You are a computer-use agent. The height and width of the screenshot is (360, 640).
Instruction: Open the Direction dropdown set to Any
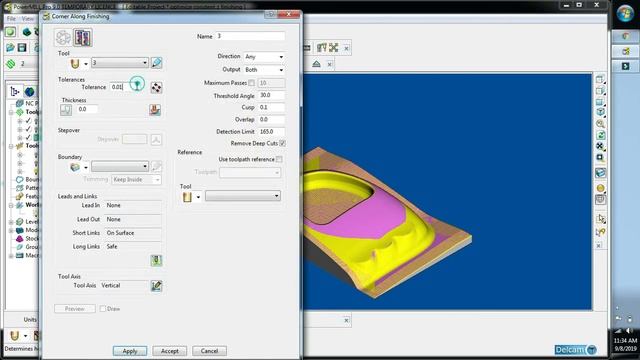(x=264, y=57)
